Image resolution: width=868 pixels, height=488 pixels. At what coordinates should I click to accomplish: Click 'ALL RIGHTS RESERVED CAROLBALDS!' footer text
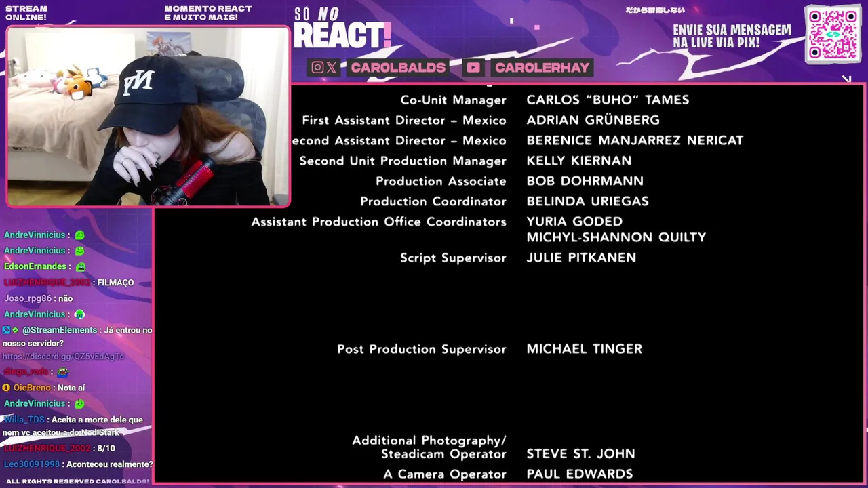[x=77, y=481]
